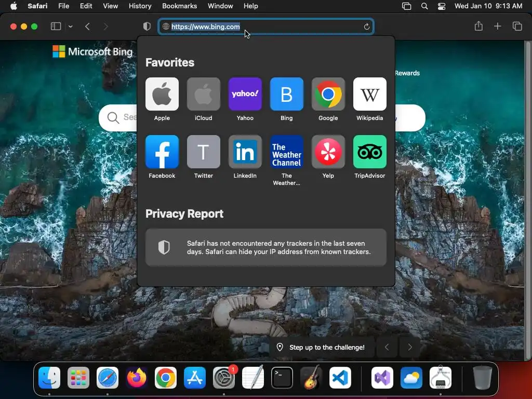Open Terminal from the Dock

[x=282, y=378]
